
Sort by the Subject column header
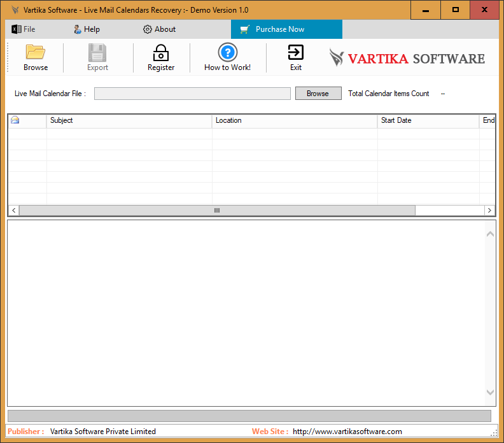click(x=129, y=120)
